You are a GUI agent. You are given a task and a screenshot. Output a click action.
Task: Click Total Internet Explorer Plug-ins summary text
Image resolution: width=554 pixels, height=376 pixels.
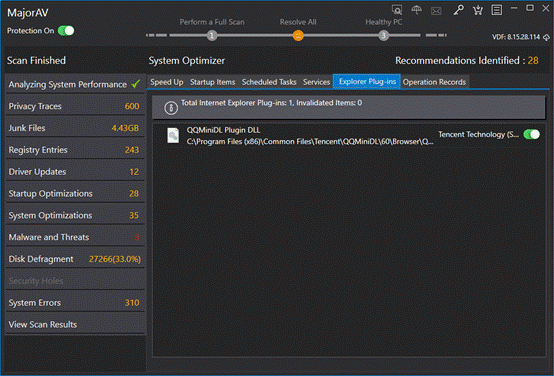[x=271, y=103]
